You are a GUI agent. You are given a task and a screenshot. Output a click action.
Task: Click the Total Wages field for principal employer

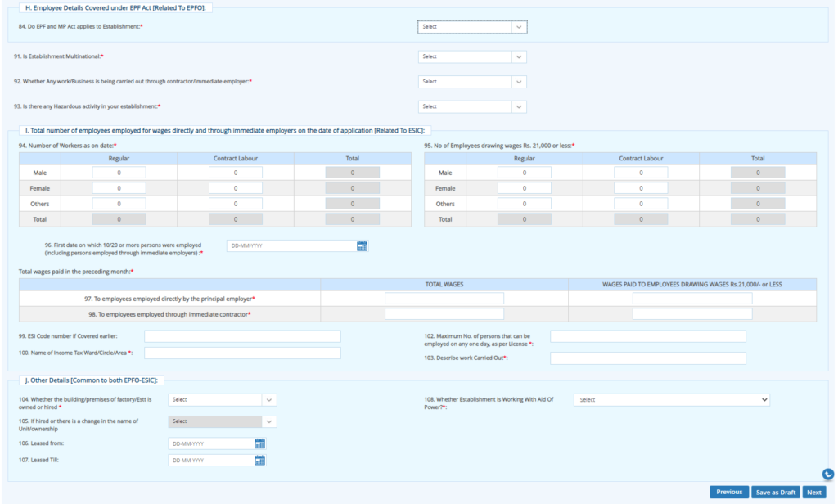click(444, 297)
